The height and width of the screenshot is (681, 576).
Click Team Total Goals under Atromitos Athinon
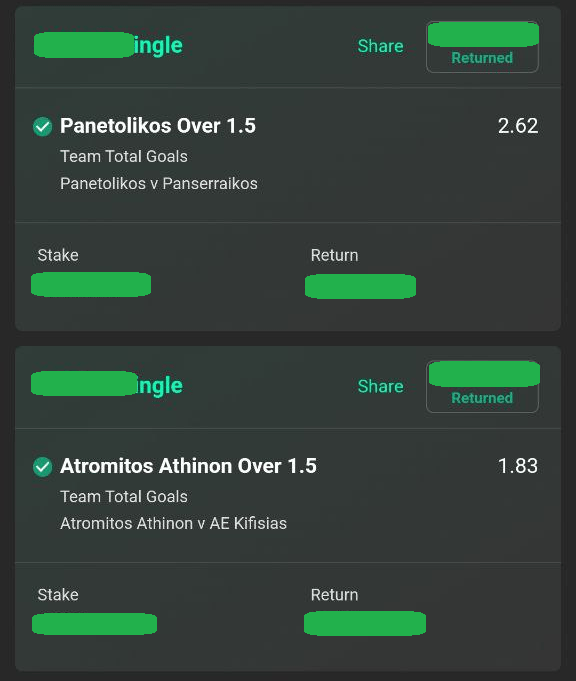124,496
